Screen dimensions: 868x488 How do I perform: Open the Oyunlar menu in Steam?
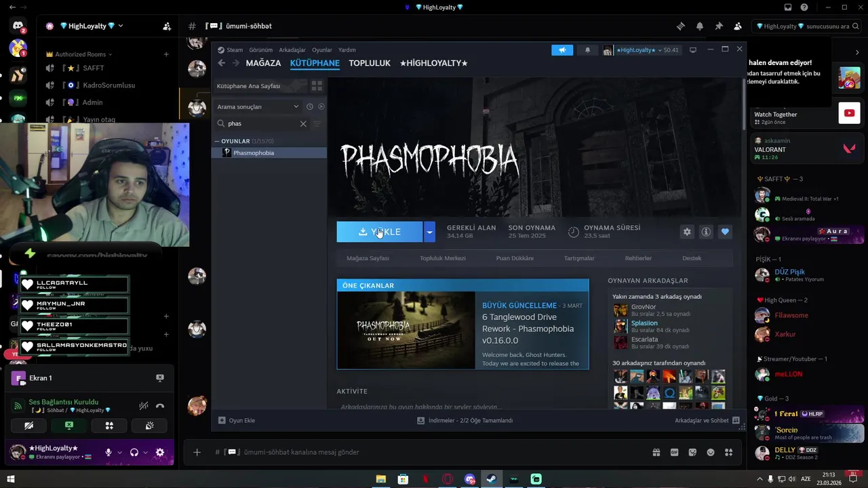point(322,50)
